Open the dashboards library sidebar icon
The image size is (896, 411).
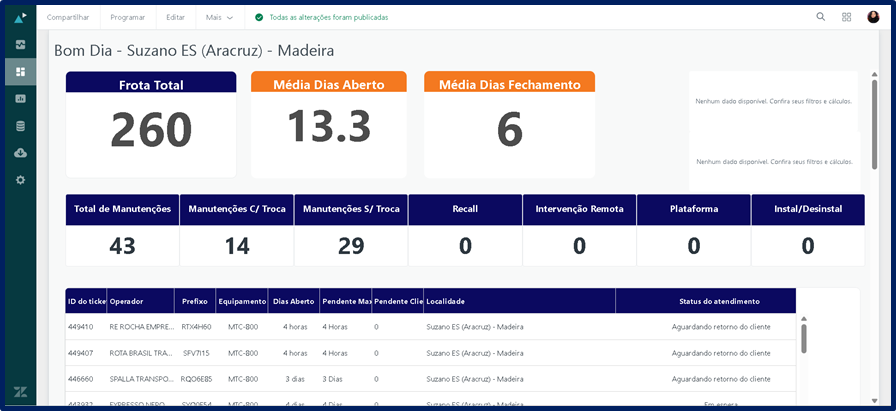(x=20, y=45)
